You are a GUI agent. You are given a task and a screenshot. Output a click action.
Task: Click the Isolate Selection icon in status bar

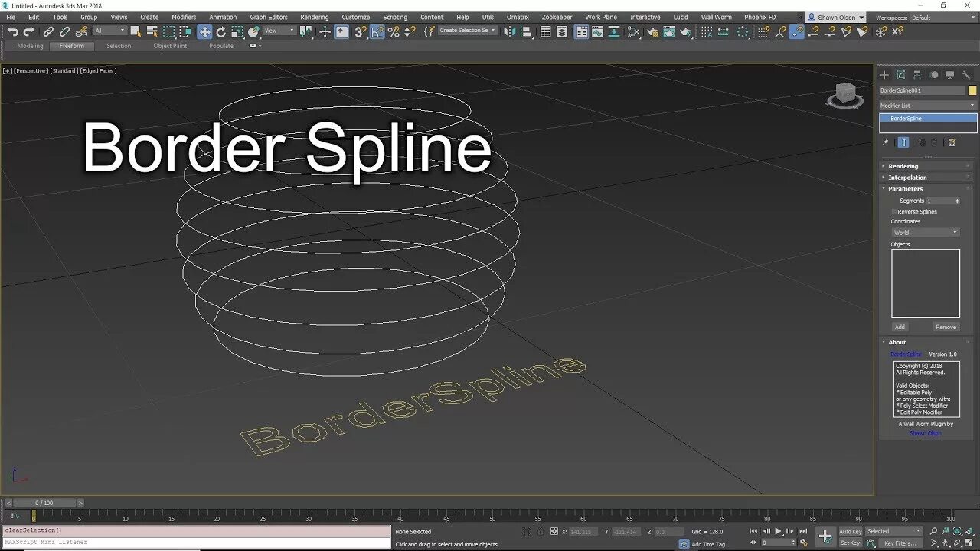coord(526,531)
